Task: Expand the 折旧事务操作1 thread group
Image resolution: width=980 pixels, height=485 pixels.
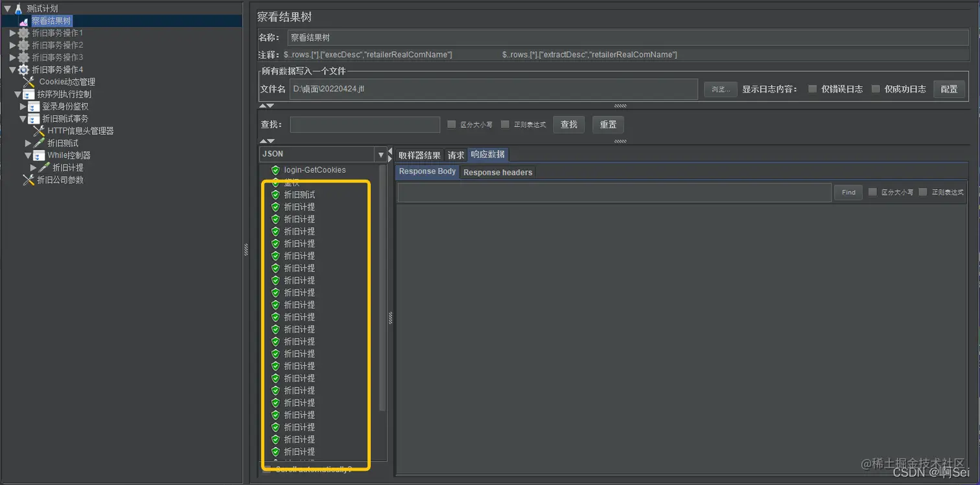Action: pos(12,33)
